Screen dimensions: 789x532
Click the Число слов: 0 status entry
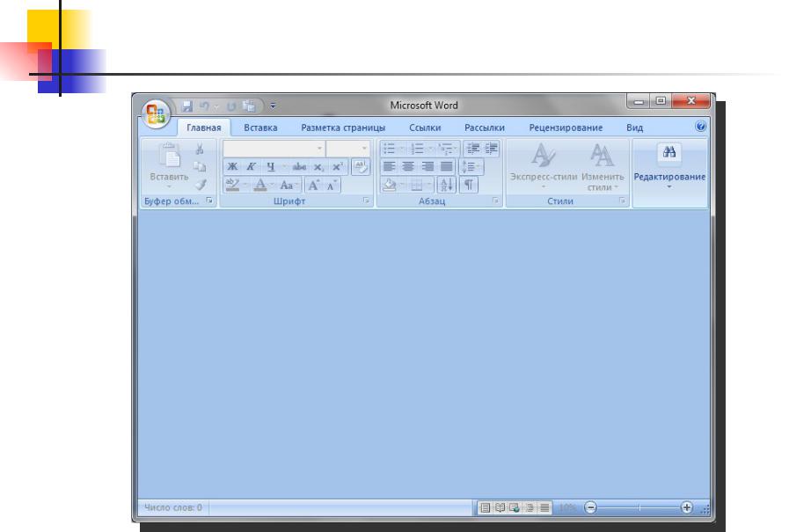pos(173,507)
